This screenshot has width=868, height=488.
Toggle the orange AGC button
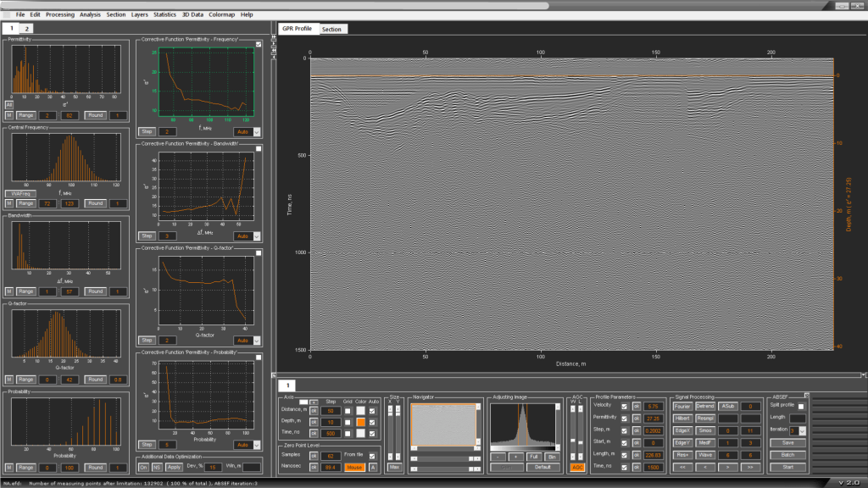tap(577, 467)
